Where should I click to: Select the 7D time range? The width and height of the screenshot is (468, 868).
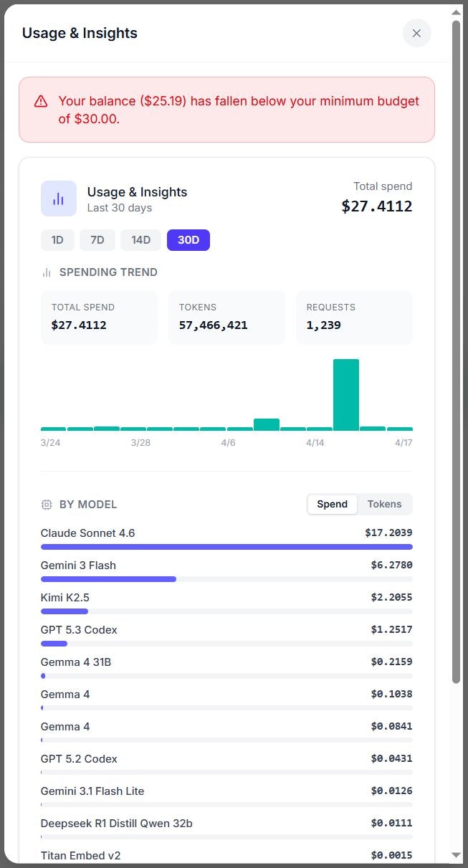pos(97,240)
